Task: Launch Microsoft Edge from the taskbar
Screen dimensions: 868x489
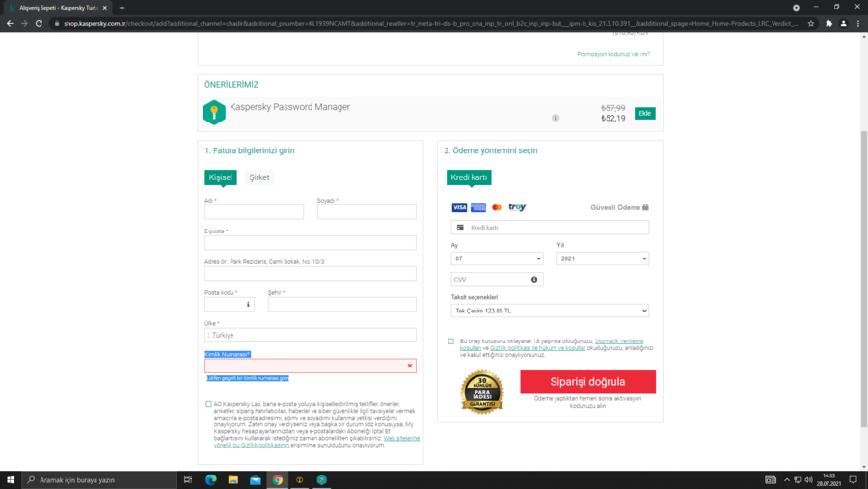Action: point(211,479)
